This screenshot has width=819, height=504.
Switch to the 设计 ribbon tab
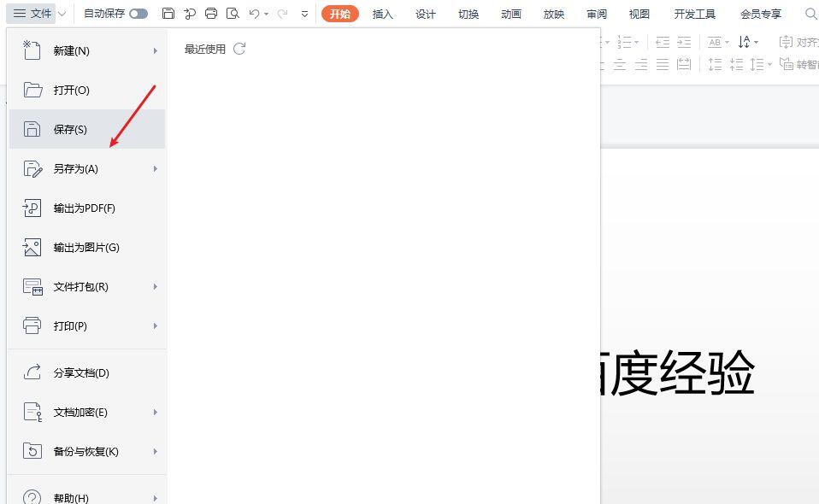point(425,14)
